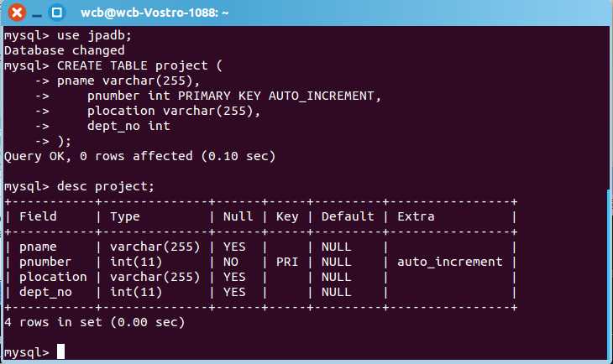
Task: Click the 'PRI' key value
Action: pos(287,262)
